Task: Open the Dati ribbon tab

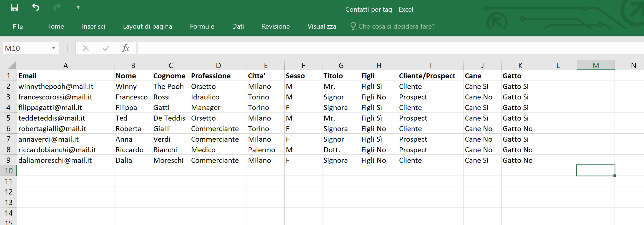Action: 238,26
